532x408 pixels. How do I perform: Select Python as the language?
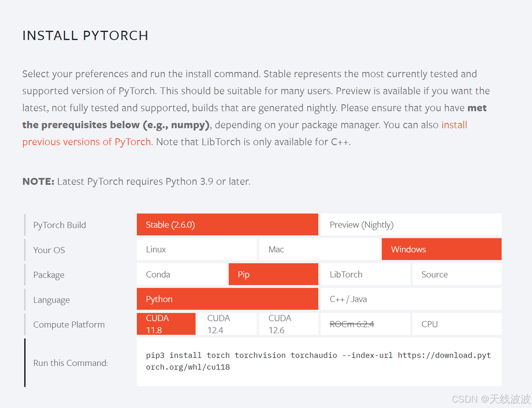coord(227,299)
